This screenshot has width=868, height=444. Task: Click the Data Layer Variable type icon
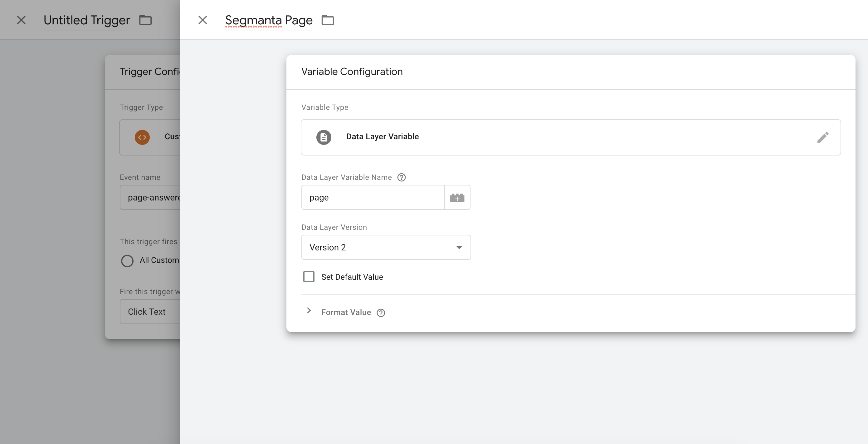(324, 137)
